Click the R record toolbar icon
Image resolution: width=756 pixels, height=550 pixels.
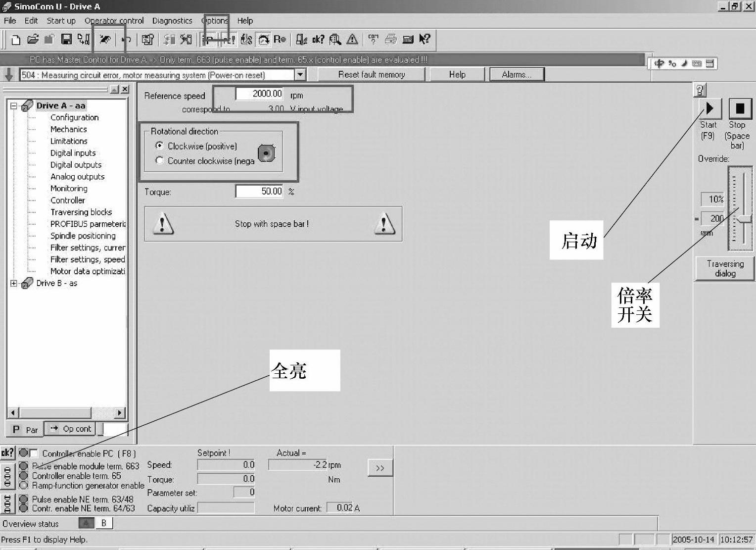(x=280, y=39)
